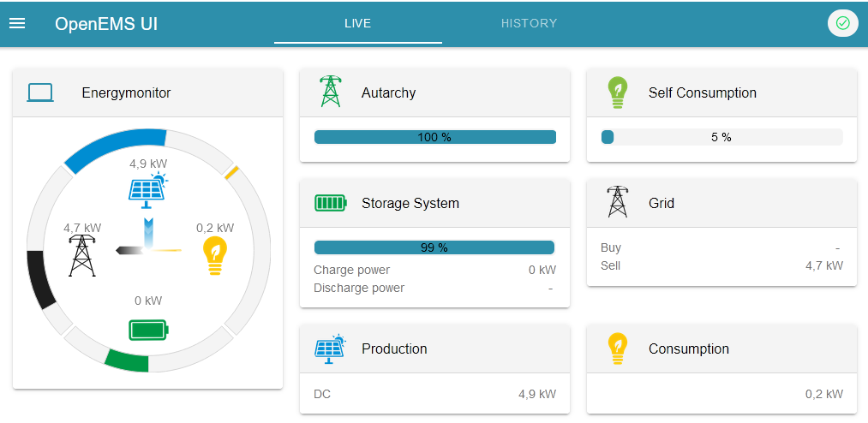The height and width of the screenshot is (423, 868).
Task: Click the Sell 4,7 kW value
Action: 823,265
